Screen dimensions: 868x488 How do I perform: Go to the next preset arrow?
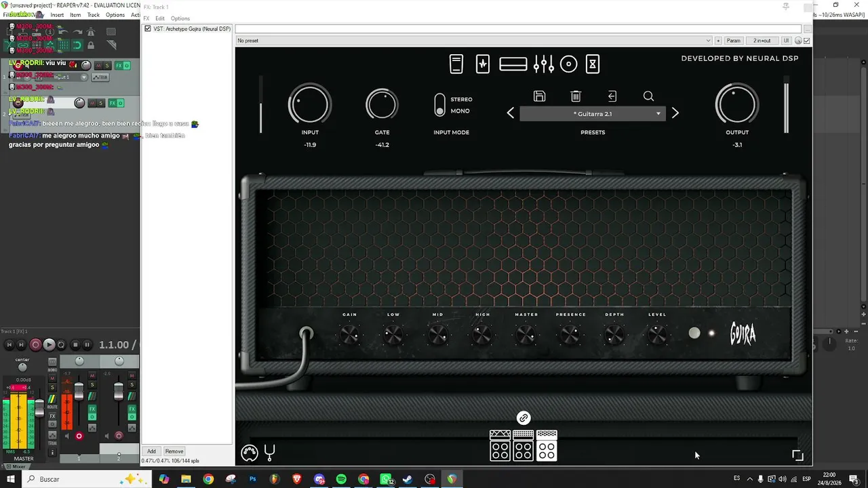click(x=675, y=113)
